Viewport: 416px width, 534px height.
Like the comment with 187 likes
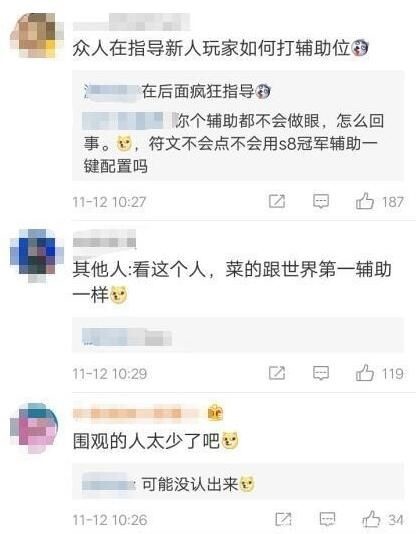coord(365,201)
